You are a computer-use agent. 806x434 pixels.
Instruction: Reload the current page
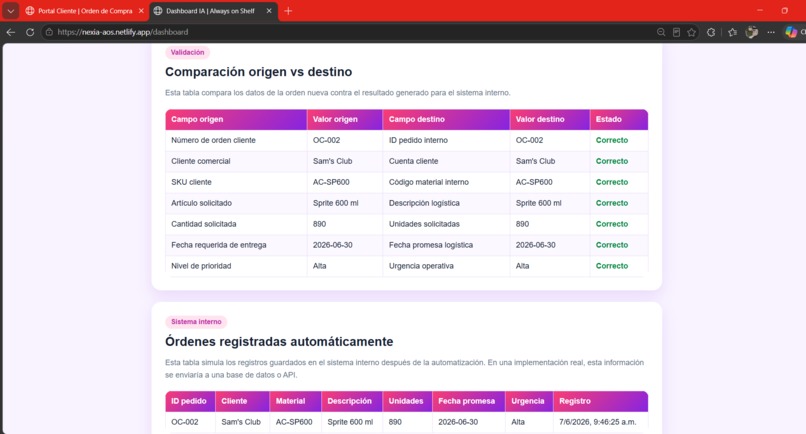coord(30,32)
